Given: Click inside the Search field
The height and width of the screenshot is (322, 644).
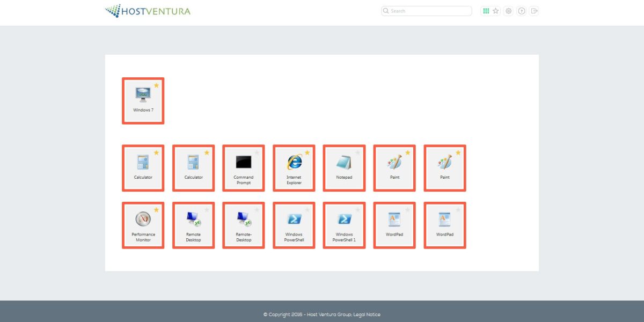Looking at the screenshot, I should pos(426,11).
